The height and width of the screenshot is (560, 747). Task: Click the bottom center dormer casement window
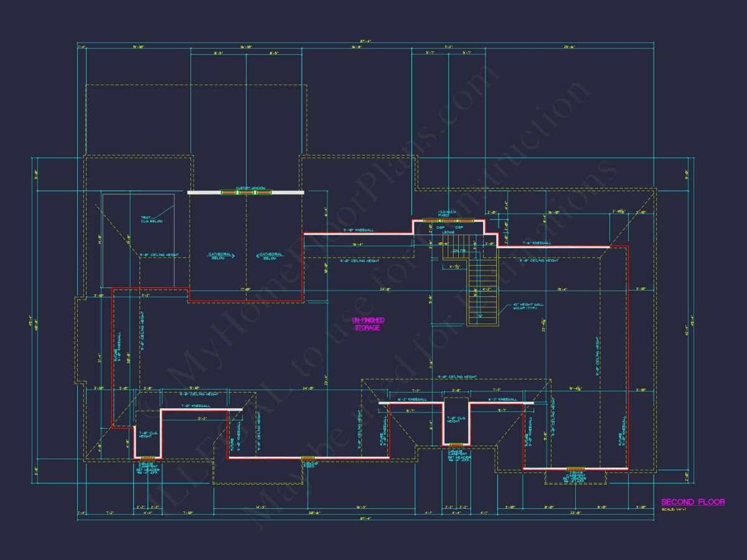pos(456,445)
